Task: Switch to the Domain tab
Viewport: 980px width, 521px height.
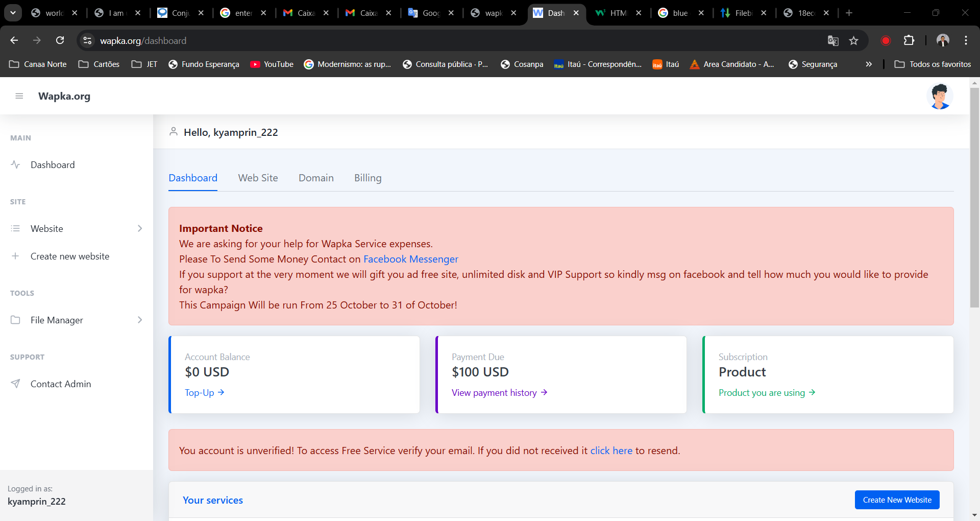Action: (316, 178)
